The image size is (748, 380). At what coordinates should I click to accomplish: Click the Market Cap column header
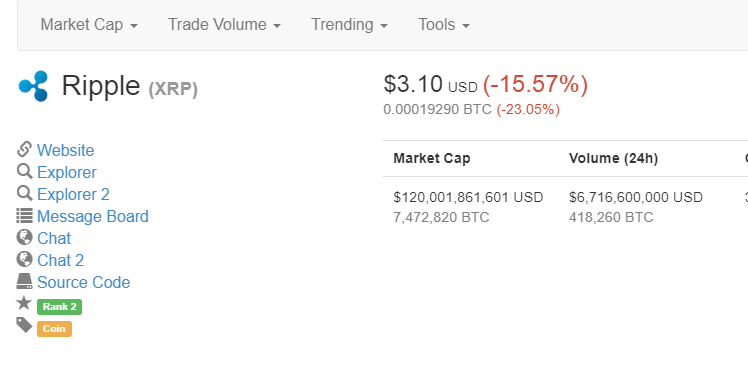(432, 158)
